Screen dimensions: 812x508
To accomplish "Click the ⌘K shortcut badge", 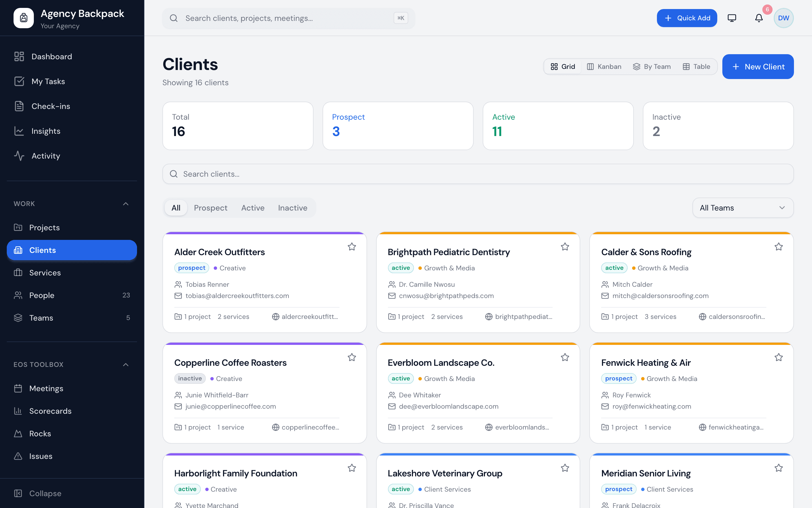I will pos(401,18).
